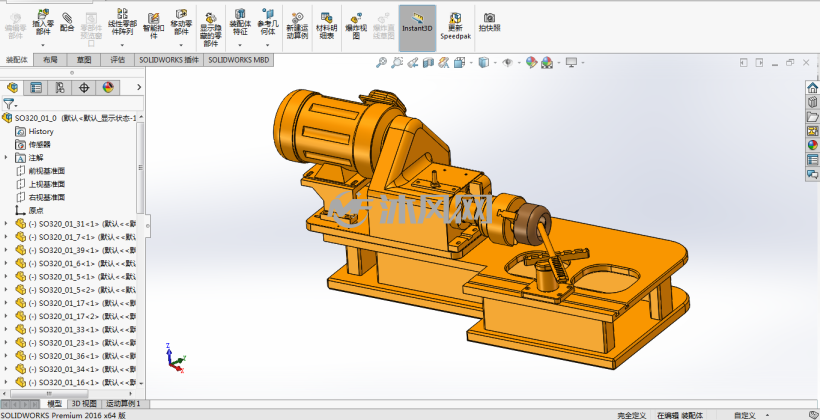
Task: Open dropdown arrow under 移动零部件
Action: pyautogui.click(x=181, y=45)
